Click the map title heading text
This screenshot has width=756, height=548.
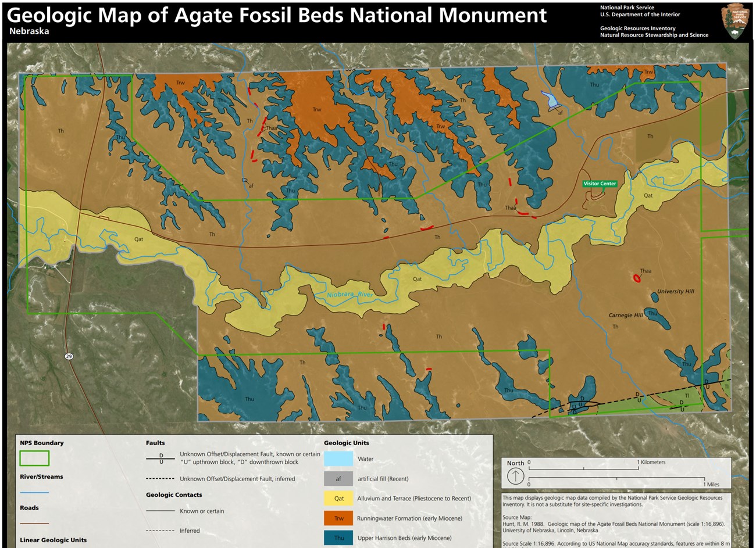point(277,15)
